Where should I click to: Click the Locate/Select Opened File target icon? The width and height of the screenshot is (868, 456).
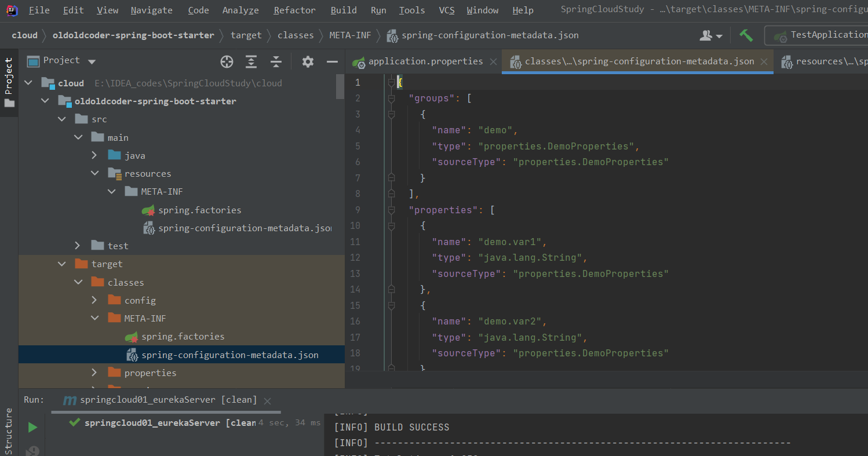pyautogui.click(x=227, y=61)
